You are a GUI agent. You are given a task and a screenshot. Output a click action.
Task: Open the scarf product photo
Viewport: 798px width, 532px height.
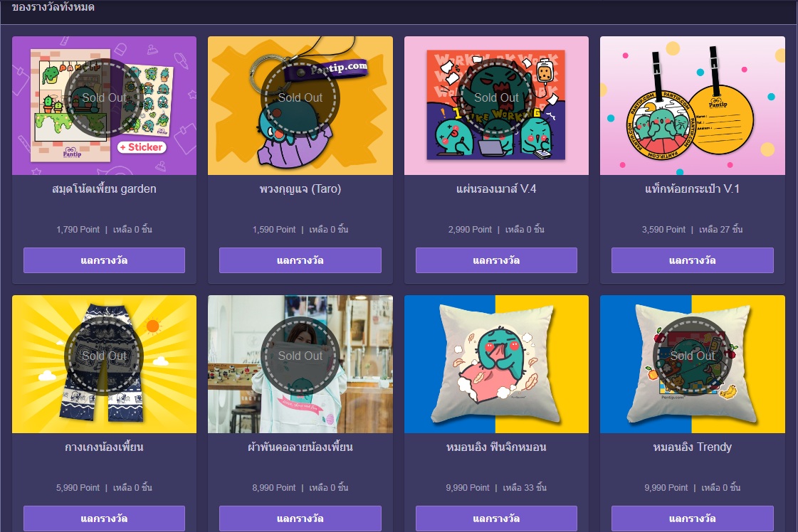[x=300, y=364]
